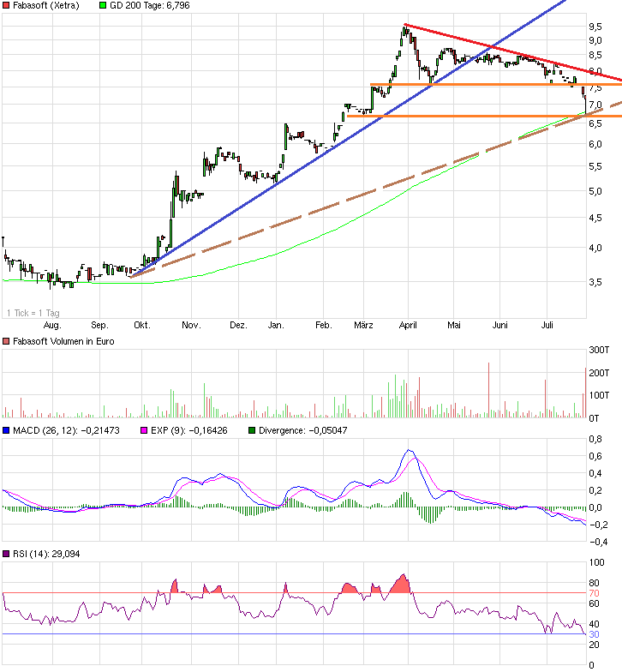Click the 300T volume axis label

(597, 351)
